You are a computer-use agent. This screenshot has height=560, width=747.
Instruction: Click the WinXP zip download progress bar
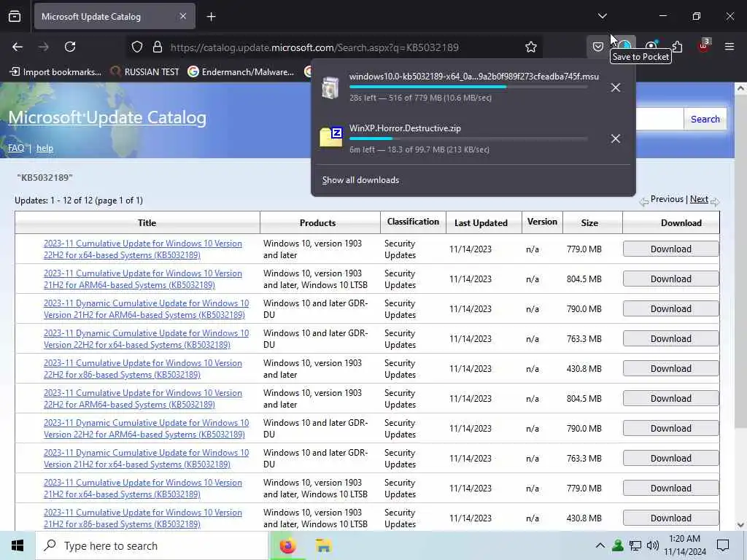click(x=468, y=139)
